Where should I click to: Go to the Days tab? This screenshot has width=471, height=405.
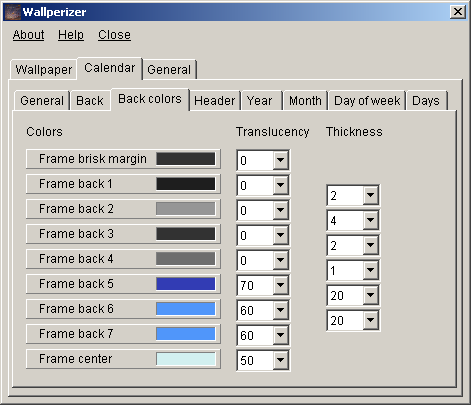(426, 100)
